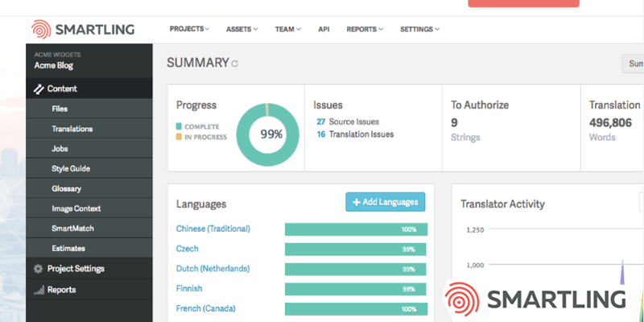This screenshot has width=644, height=322.
Task: Click the 99% progress donut chart
Action: point(270,134)
